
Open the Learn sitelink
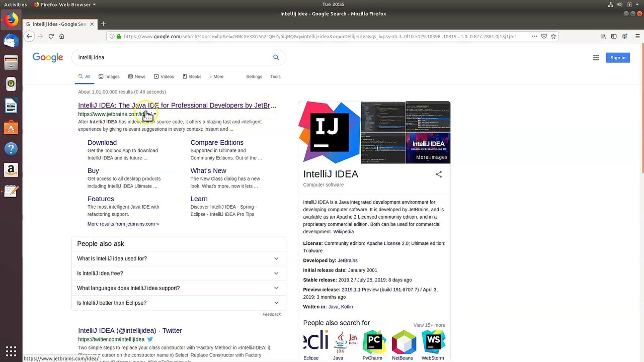199,199
